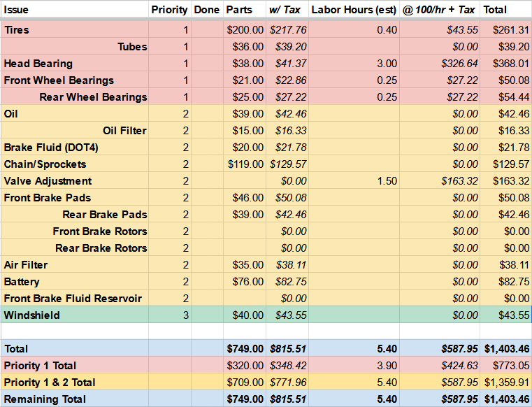
Task: Select the Battery parts cost $76.00
Action: [x=245, y=282]
